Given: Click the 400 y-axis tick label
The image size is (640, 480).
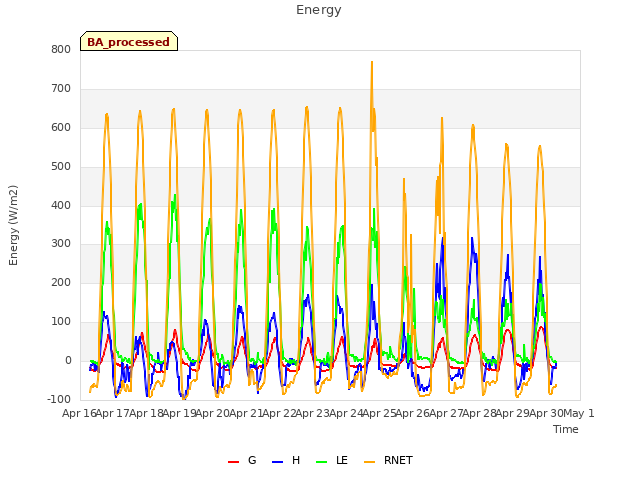Looking at the screenshot, I should [61, 205].
